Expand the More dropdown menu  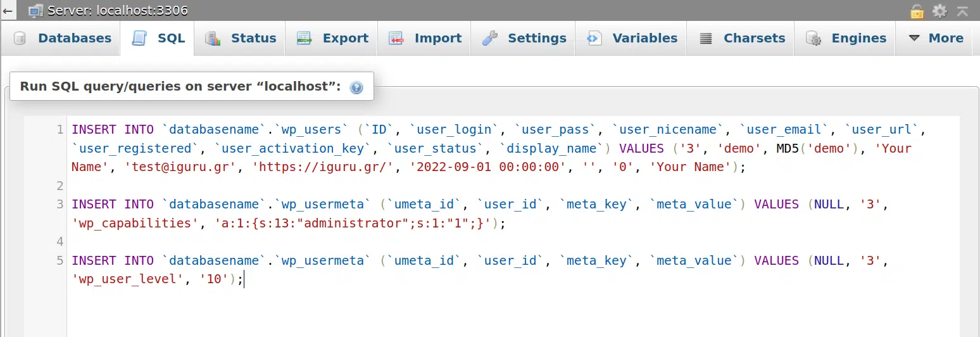tap(936, 38)
